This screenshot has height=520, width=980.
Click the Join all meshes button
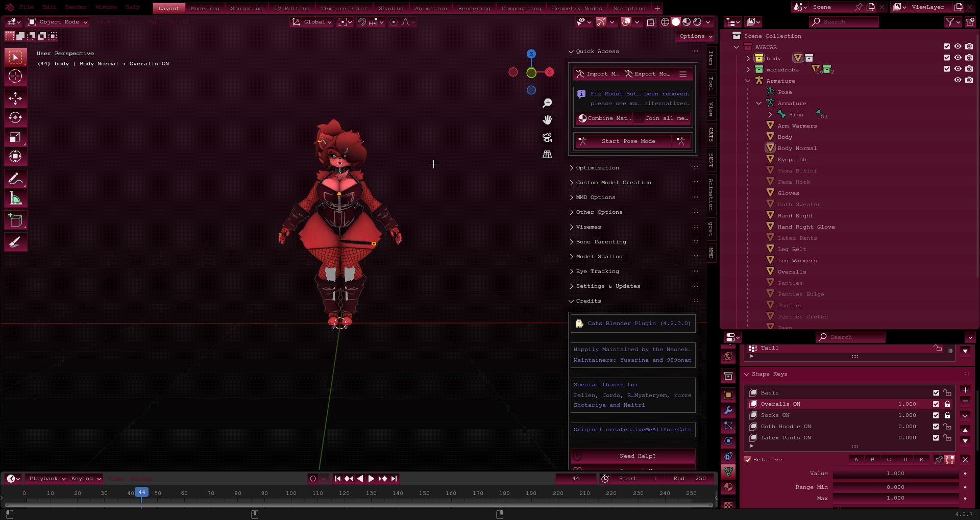tap(662, 118)
